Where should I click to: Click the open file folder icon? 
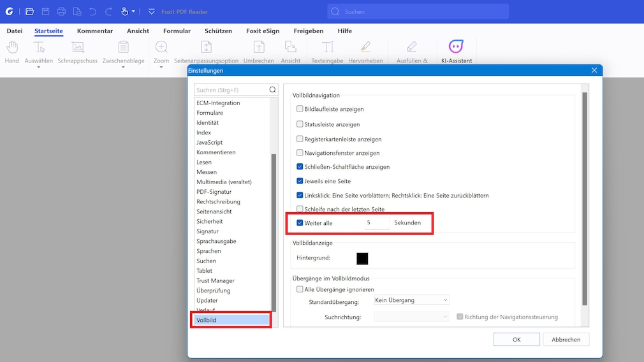pyautogui.click(x=29, y=11)
